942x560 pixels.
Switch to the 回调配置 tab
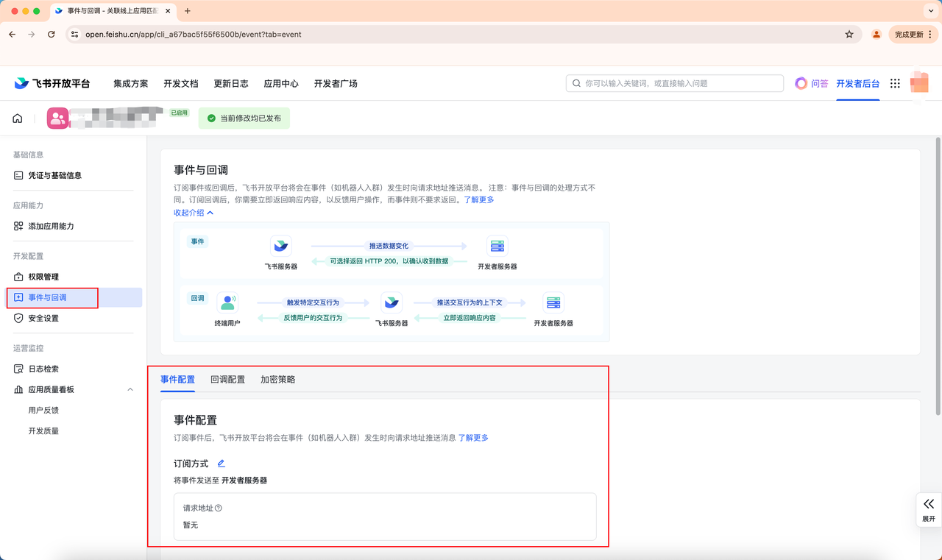(x=227, y=380)
